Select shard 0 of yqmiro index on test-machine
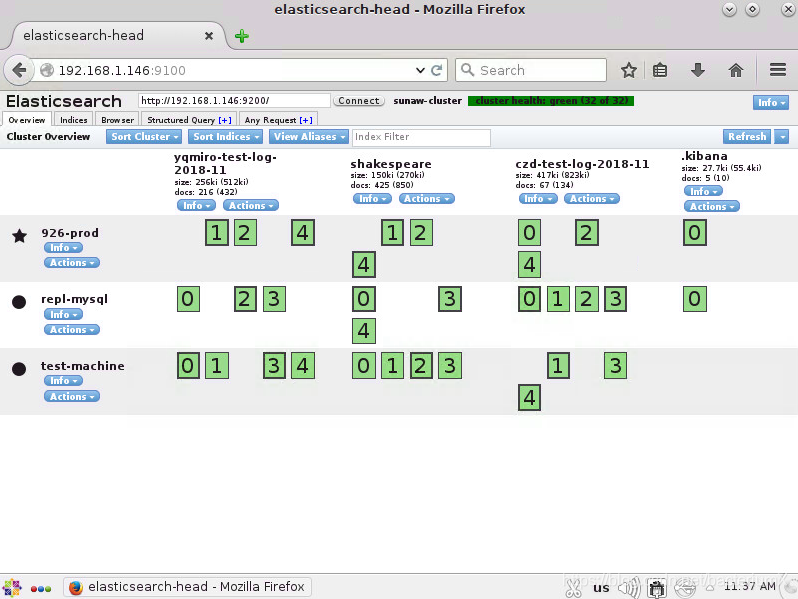 click(188, 365)
